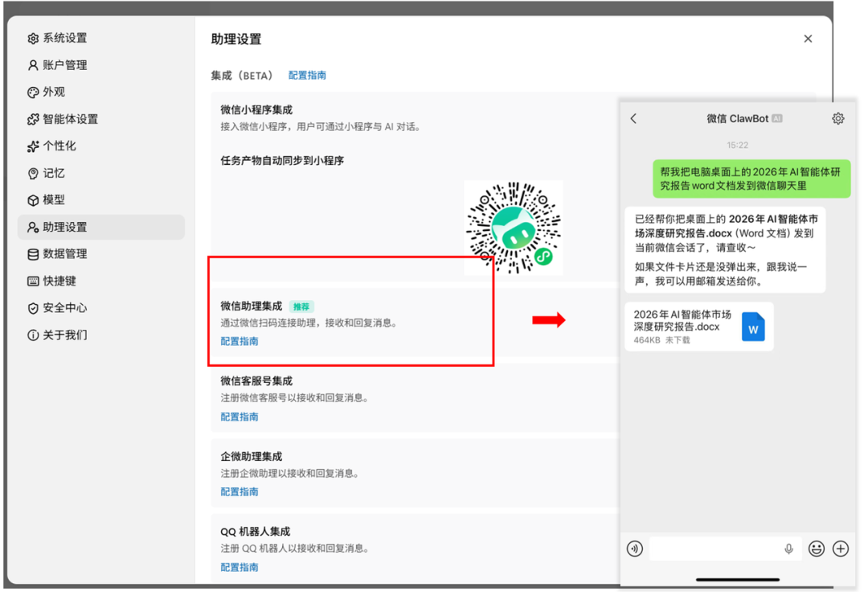This screenshot has width=868, height=592.
Task: Open 外观 settings in the sidebar
Action: click(x=46, y=92)
